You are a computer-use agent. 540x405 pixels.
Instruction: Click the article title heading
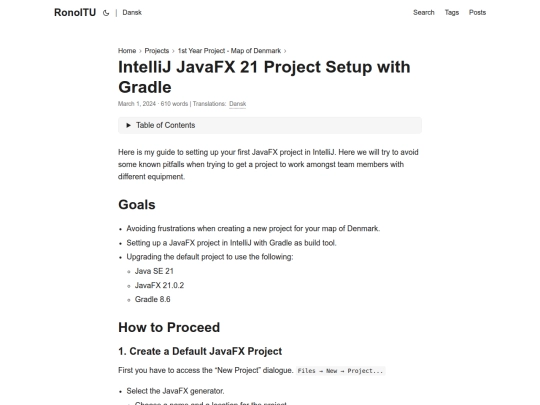pos(264,77)
